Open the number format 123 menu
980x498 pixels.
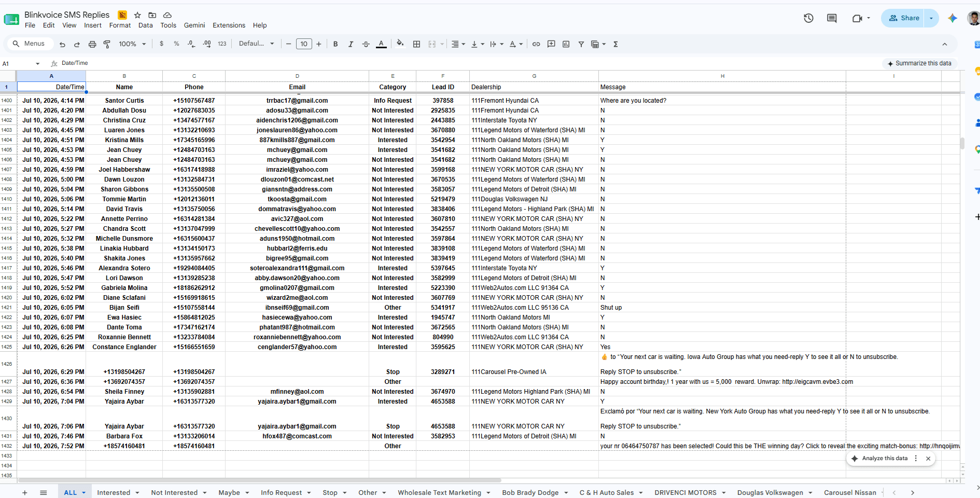222,44
